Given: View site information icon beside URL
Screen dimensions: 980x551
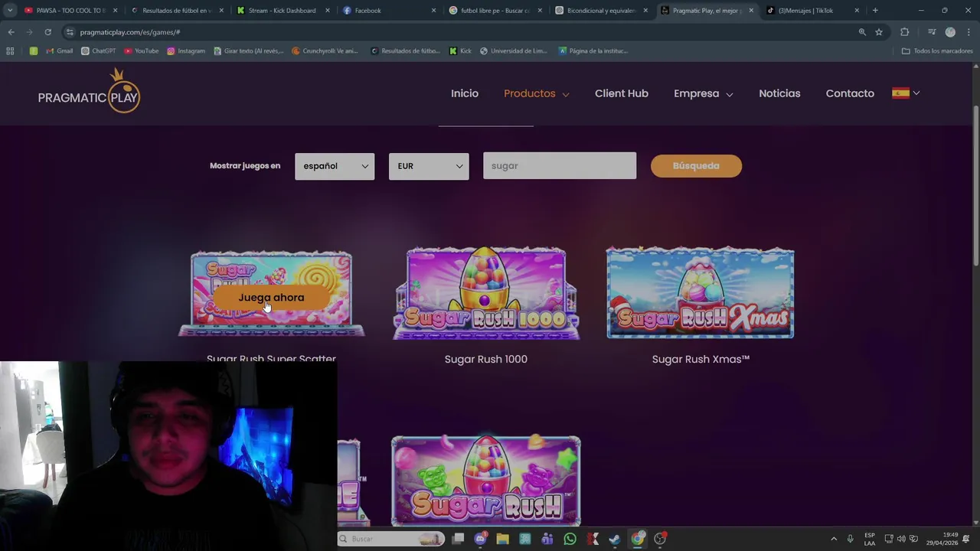Looking at the screenshot, I should click(x=70, y=32).
